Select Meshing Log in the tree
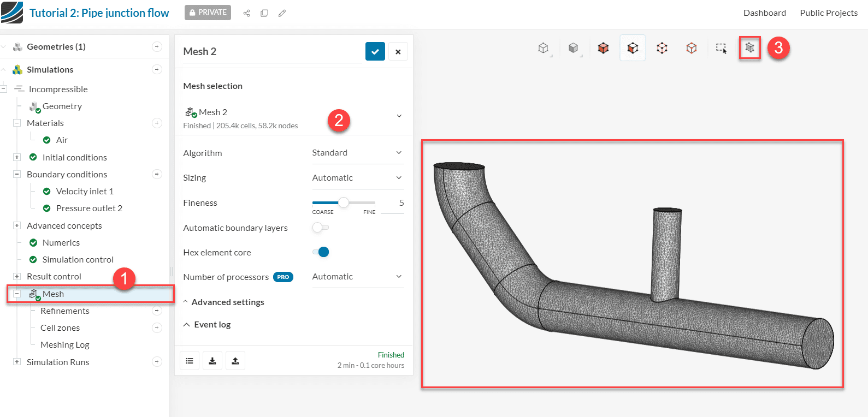Screen dimensions: 868x417 pos(64,345)
